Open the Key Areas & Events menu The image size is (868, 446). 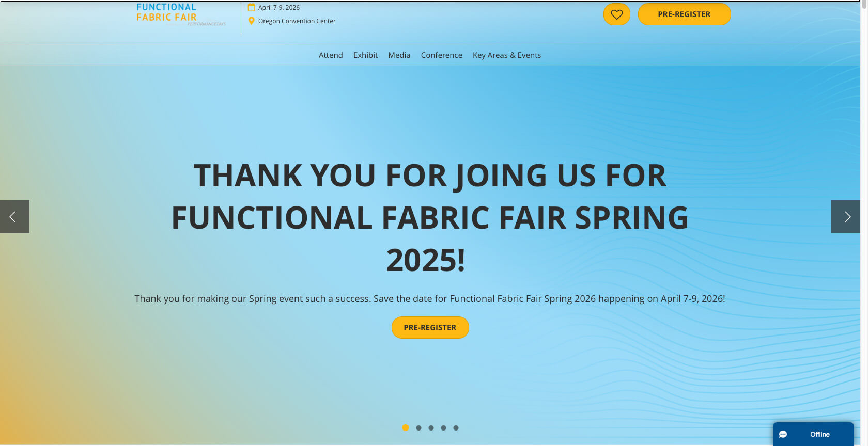507,55
